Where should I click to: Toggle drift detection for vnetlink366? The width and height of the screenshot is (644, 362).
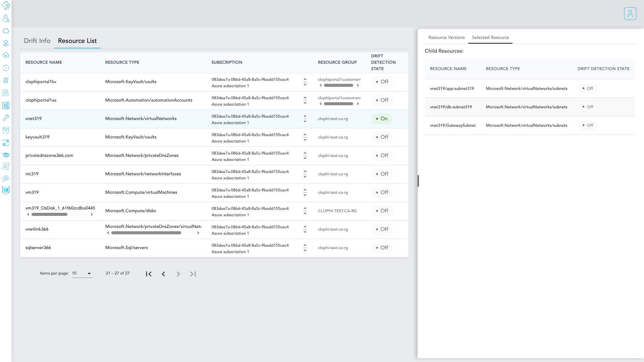pos(382,229)
